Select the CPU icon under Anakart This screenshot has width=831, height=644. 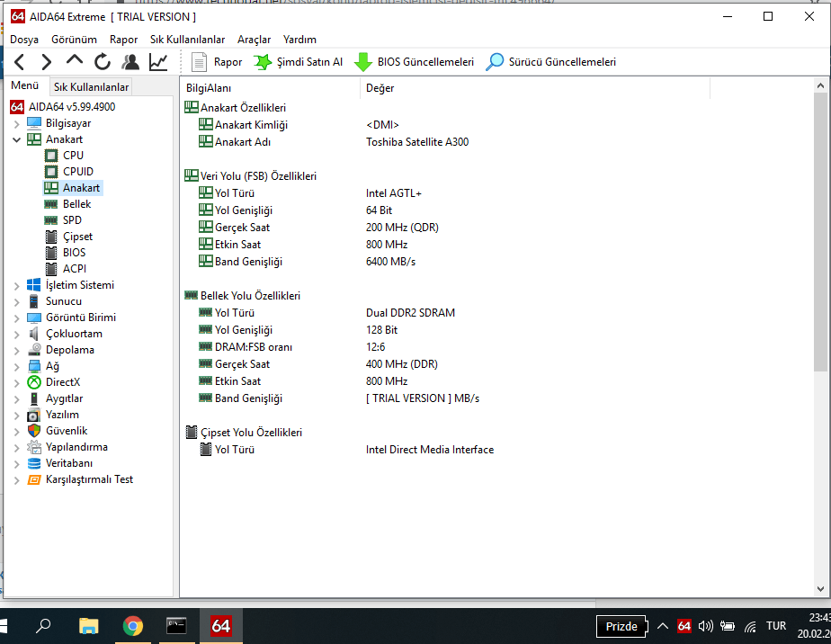[51, 156]
